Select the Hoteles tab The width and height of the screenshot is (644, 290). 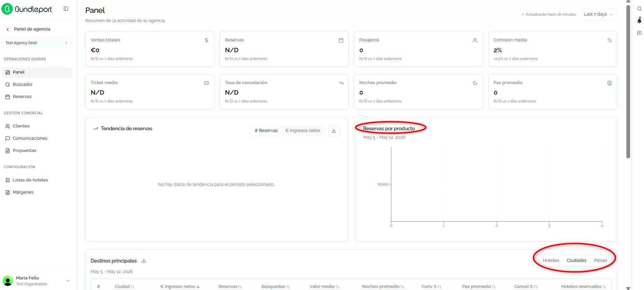tap(551, 260)
